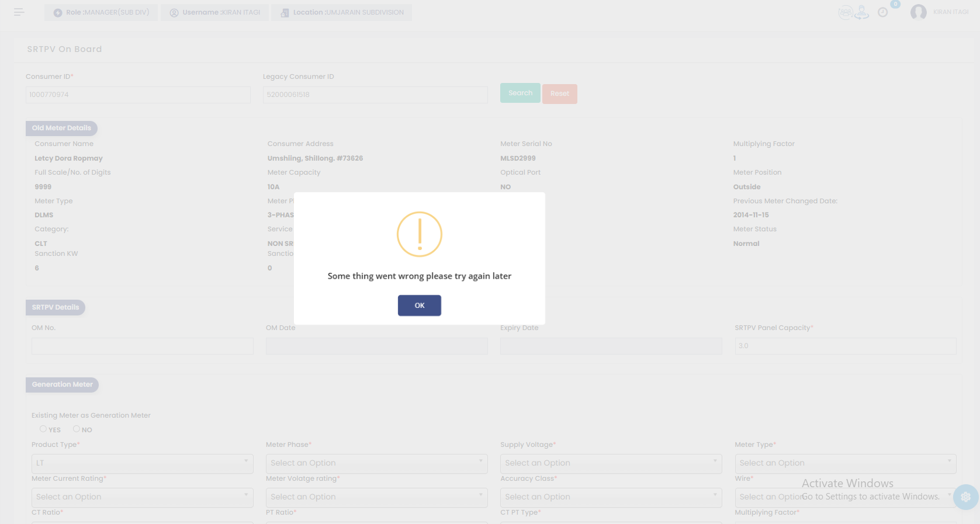Click meter serial number 'MLSD2999'
Screen dimensions: 980x524
point(518,158)
